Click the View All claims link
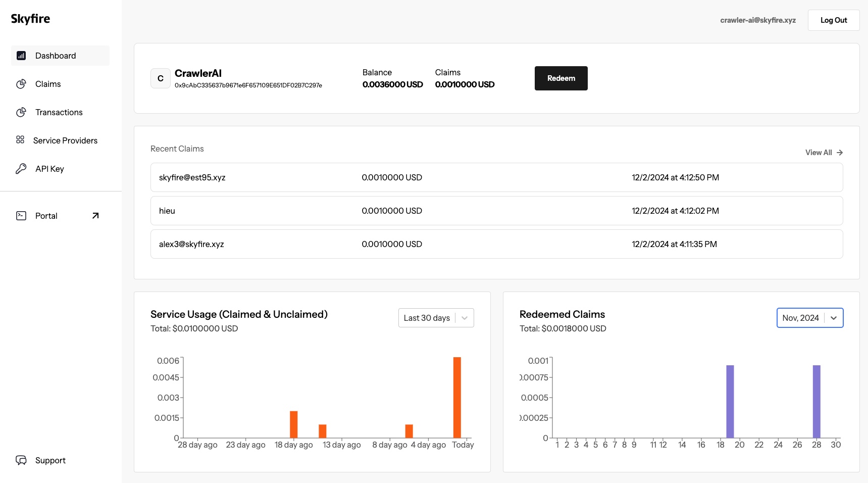Image resolution: width=868 pixels, height=483 pixels. coord(824,153)
